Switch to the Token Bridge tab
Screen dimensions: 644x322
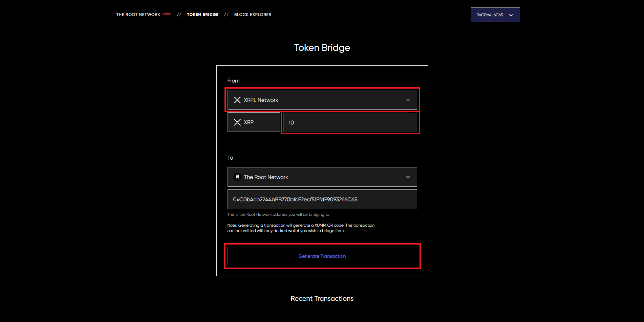pyautogui.click(x=202, y=15)
